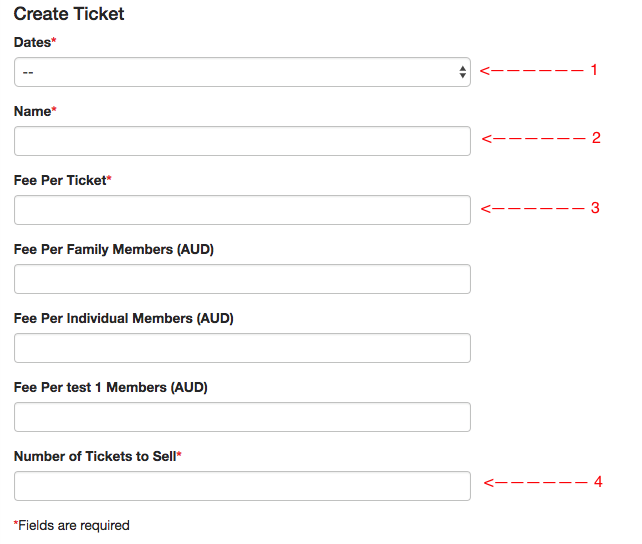Click the "Name" field label
642x544 pixels.
point(32,111)
